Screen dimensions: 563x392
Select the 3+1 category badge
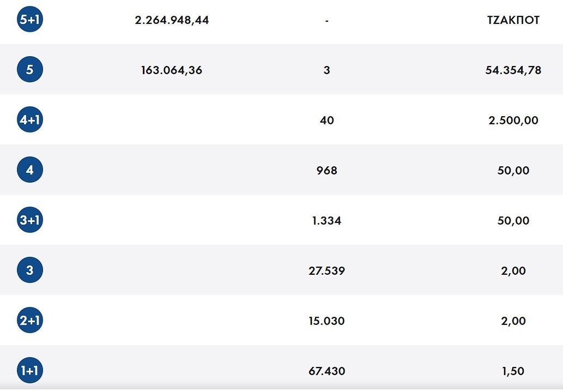pyautogui.click(x=29, y=220)
